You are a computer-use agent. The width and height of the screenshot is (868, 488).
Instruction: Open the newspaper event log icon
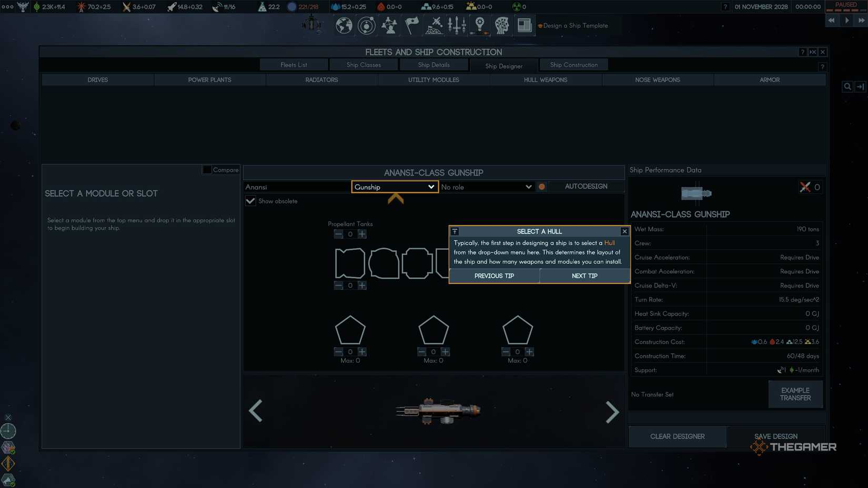click(x=524, y=25)
